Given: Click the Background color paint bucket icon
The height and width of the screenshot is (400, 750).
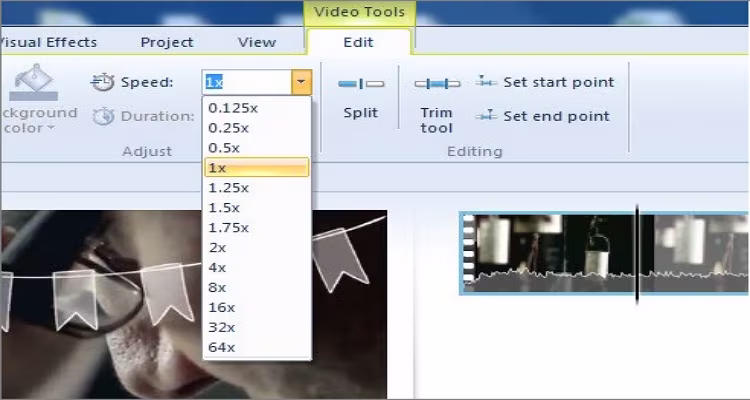Looking at the screenshot, I should 33,82.
